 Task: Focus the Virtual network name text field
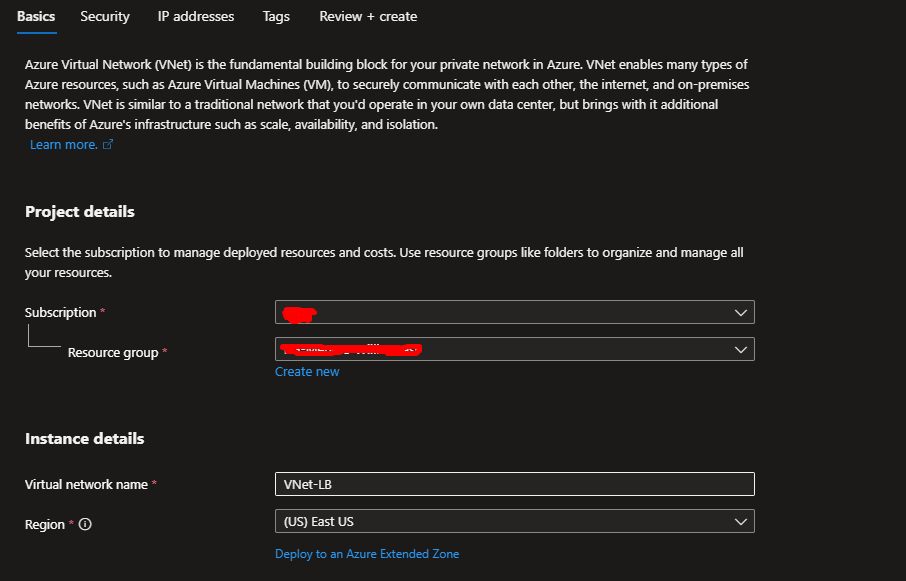click(x=514, y=484)
